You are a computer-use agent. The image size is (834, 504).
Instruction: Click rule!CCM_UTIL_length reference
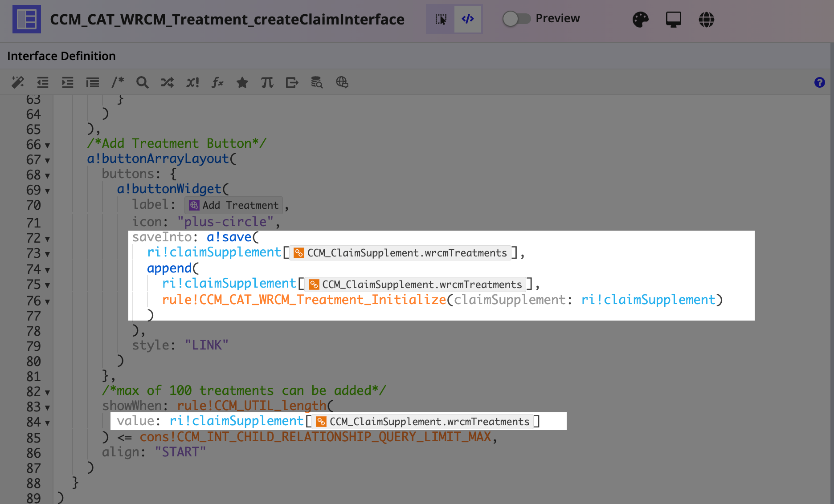[x=252, y=406]
